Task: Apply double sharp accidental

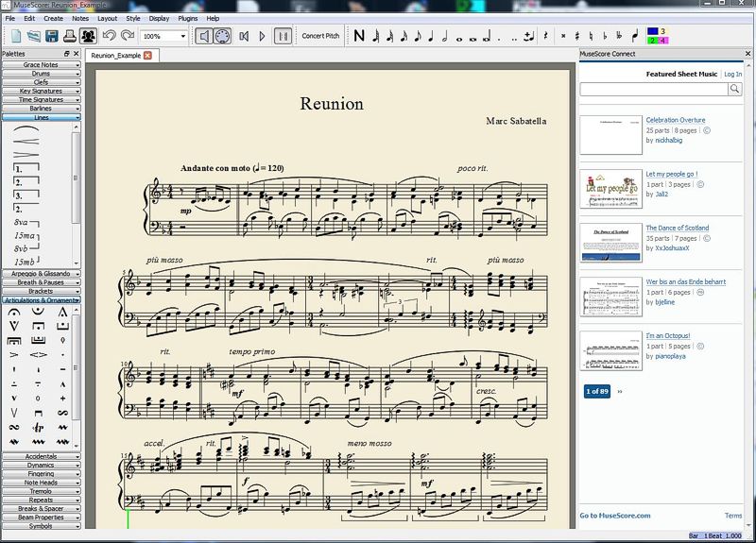Action: tap(563, 36)
